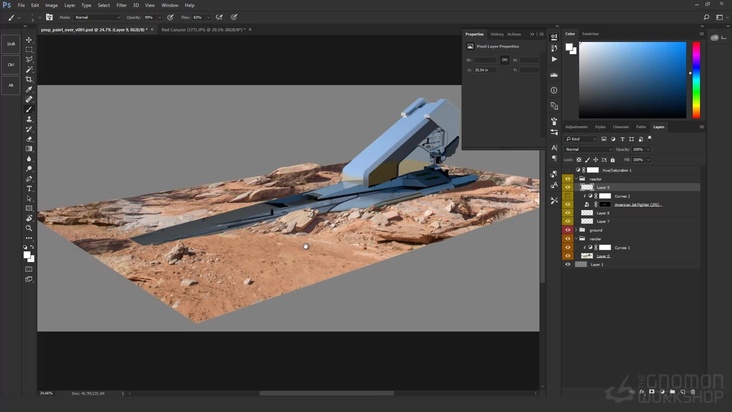Open the layer Opacity dropdown arrow
This screenshot has width=732, height=412.
648,149
